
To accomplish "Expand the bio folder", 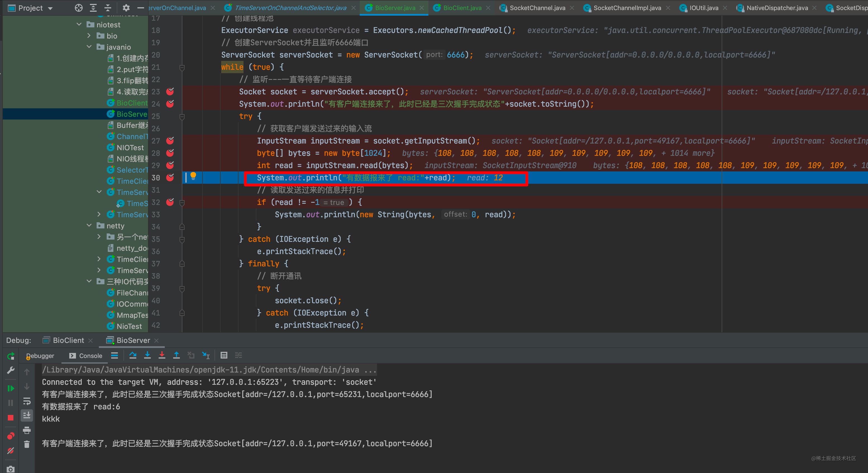I will pos(89,35).
